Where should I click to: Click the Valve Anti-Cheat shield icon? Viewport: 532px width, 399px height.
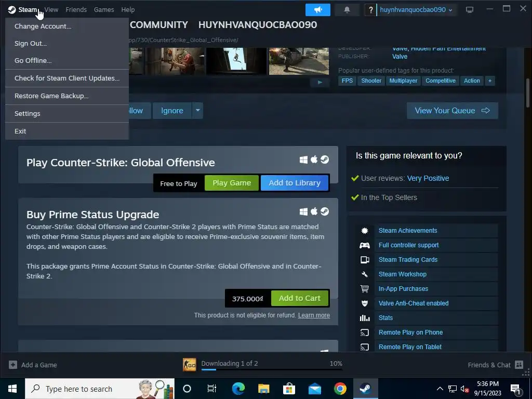[x=365, y=303]
